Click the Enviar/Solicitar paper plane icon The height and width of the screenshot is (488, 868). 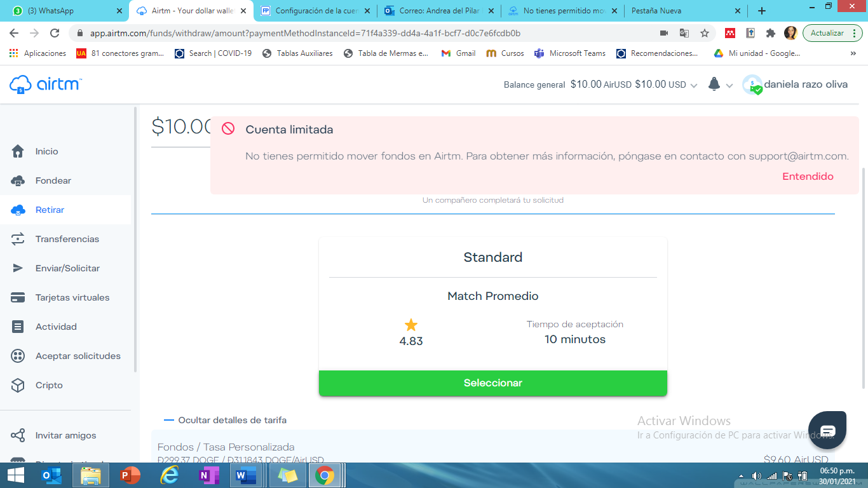point(18,268)
